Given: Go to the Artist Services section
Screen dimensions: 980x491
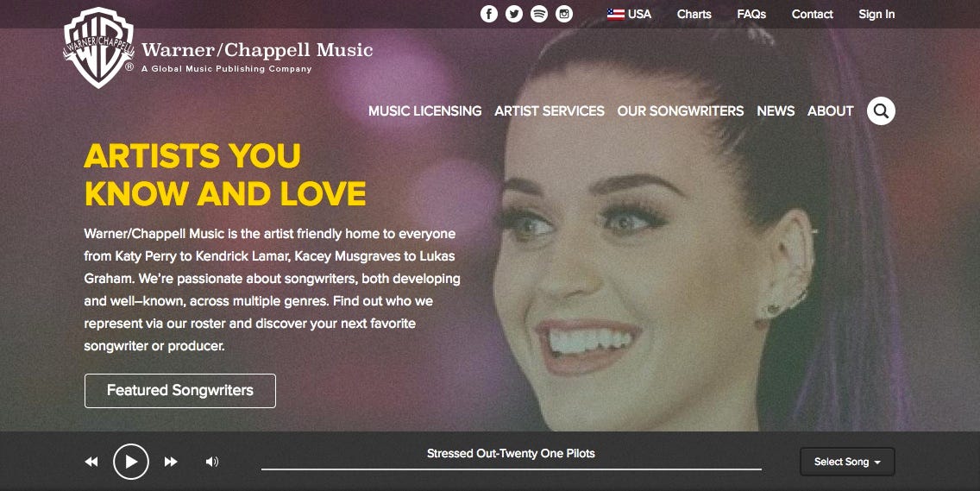Looking at the screenshot, I should 550,110.
